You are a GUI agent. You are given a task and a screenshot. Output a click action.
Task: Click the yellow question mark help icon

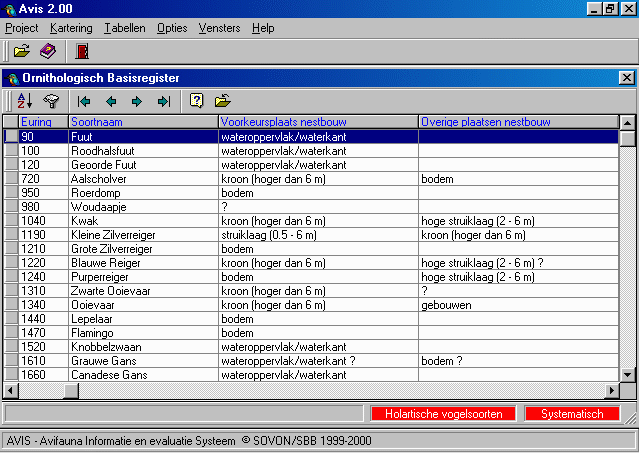pyautogui.click(x=196, y=100)
